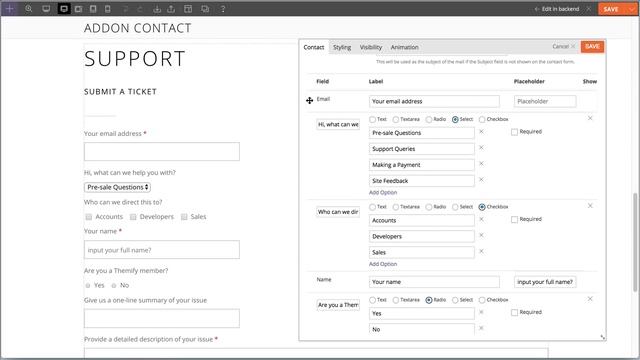Remove the Support Queries option
640x360 pixels.
481,147
